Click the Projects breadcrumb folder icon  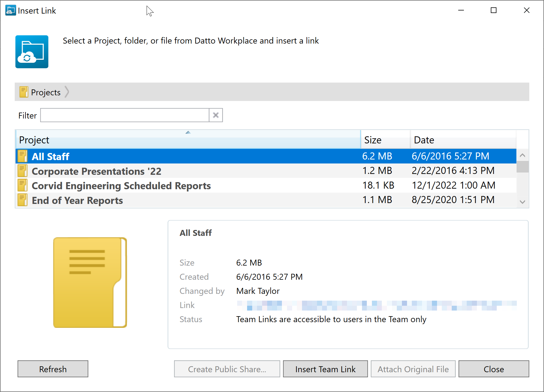(23, 92)
